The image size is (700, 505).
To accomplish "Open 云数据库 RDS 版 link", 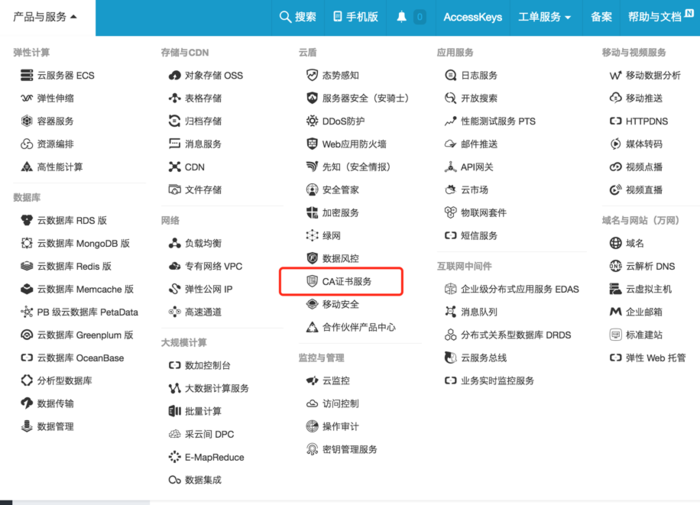I will pos(71,220).
